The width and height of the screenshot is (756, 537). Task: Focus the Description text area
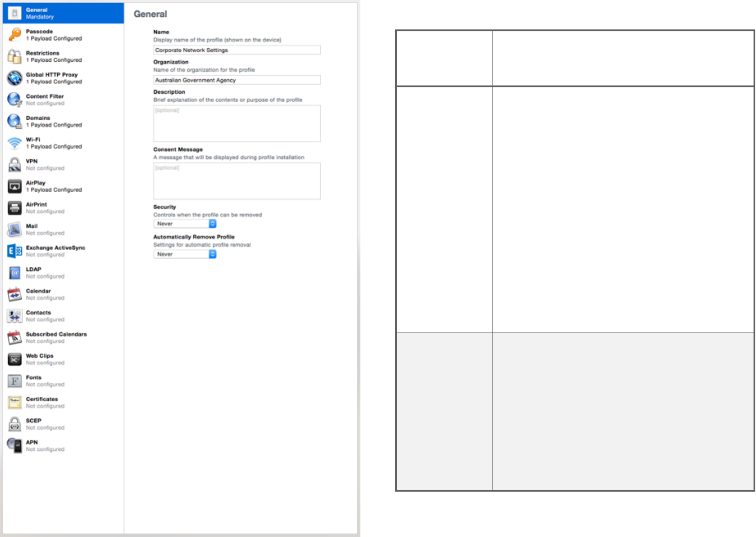(237, 124)
